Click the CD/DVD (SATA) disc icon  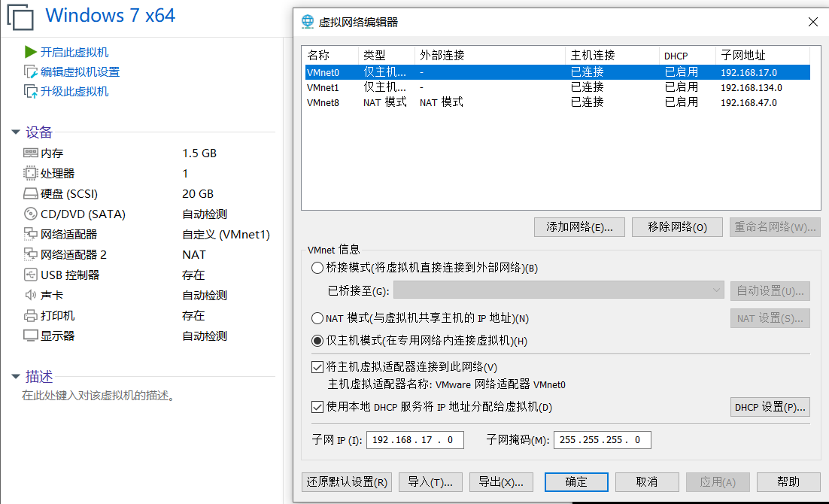tap(31, 214)
